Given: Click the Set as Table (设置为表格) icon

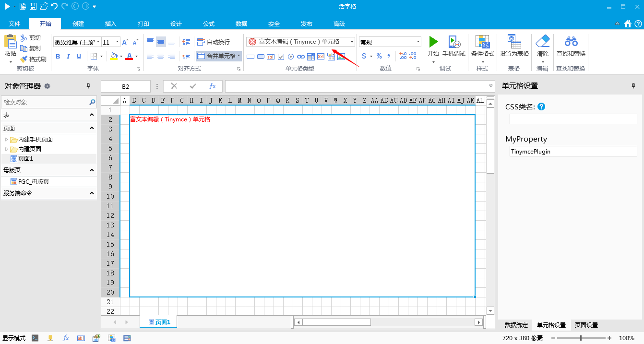Looking at the screenshot, I should [x=514, y=41].
